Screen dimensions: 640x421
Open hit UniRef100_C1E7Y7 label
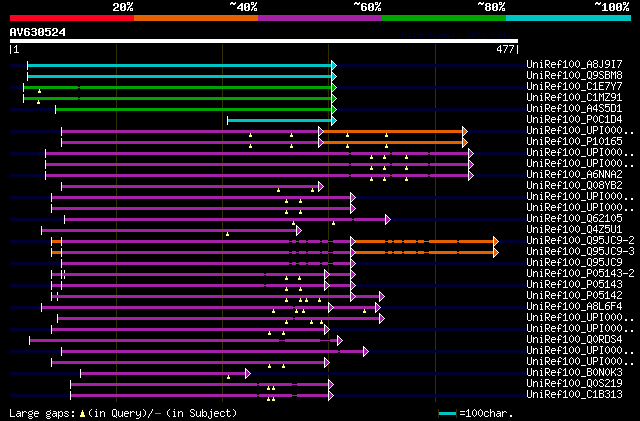(x=574, y=87)
